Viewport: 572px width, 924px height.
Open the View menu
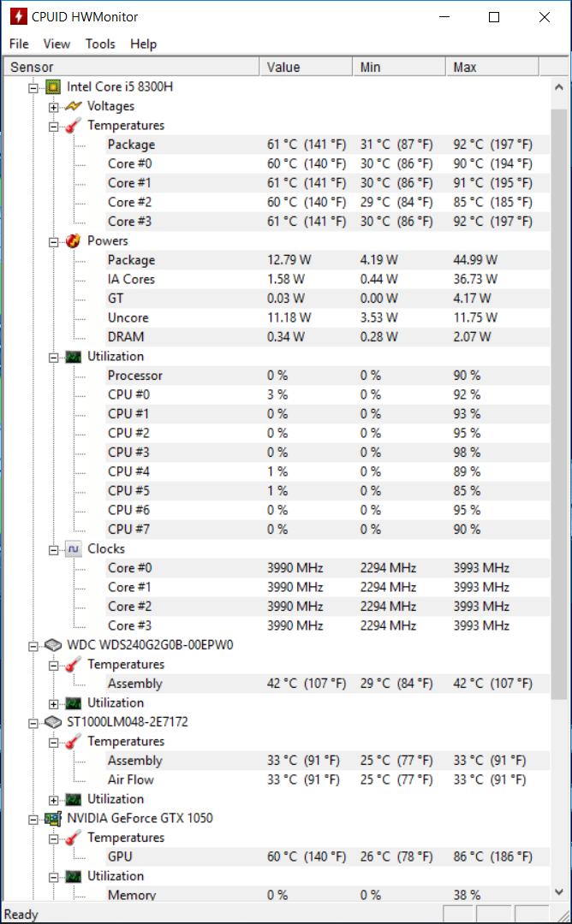[57, 44]
